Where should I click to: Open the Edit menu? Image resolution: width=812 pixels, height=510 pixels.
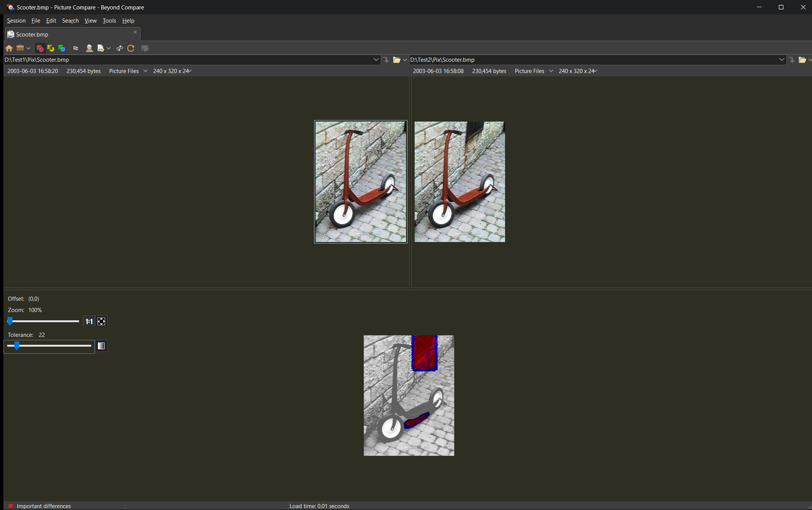[51, 21]
